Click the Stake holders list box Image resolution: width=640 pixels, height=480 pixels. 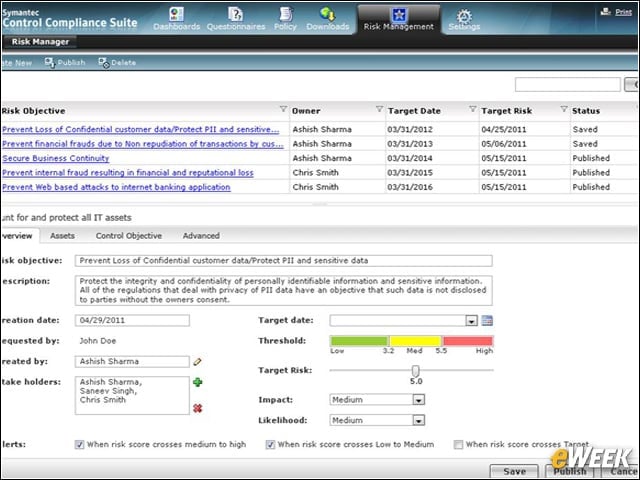[x=132, y=396]
